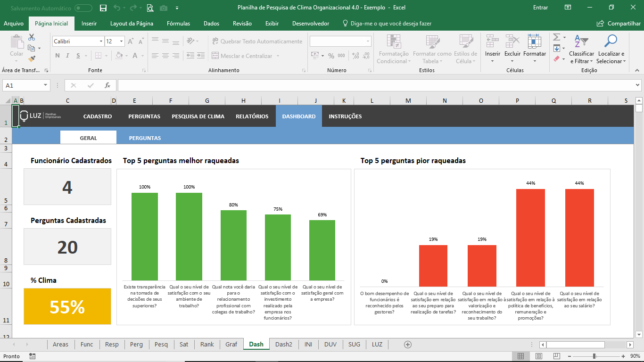Screen dimensions: 644x362
Task: Open the Name Box dropdown arrow
Action: coord(46,85)
